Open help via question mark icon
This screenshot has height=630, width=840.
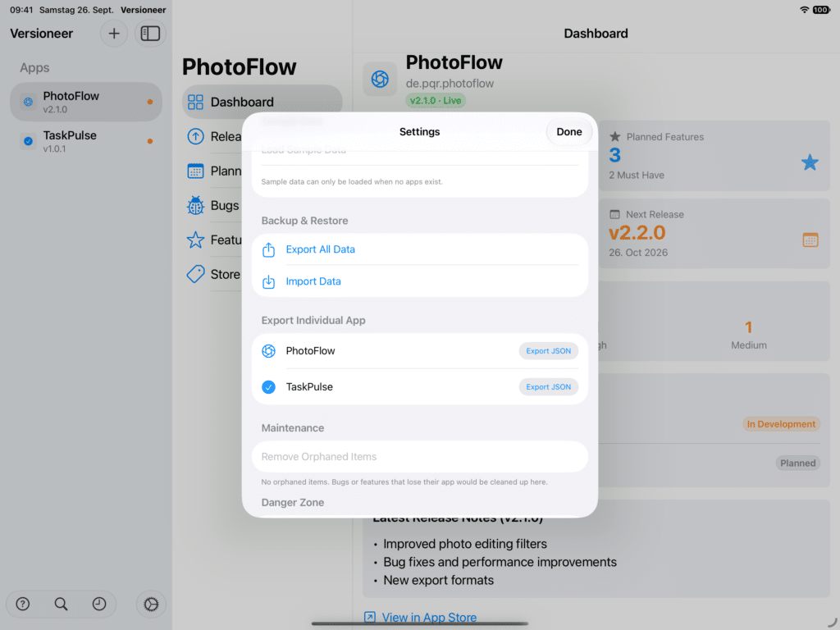(22, 604)
